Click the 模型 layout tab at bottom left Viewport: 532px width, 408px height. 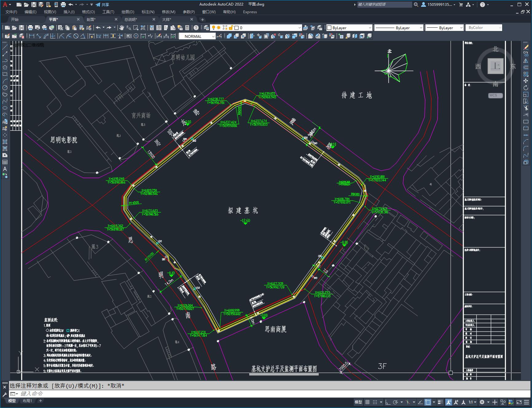click(x=12, y=401)
